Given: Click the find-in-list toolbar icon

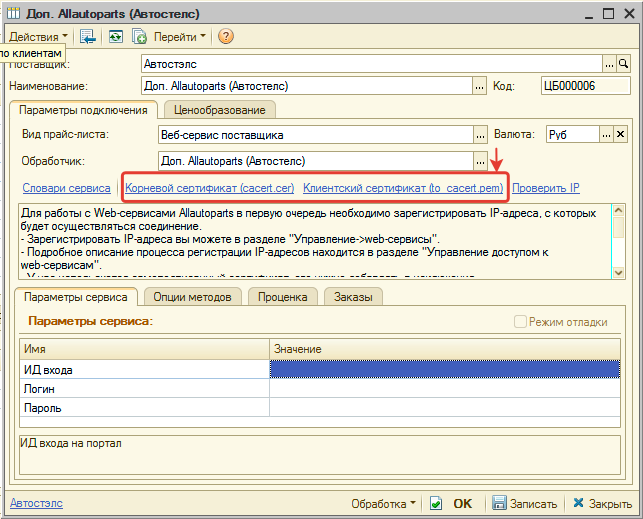Looking at the screenshot, I should (x=88, y=36).
